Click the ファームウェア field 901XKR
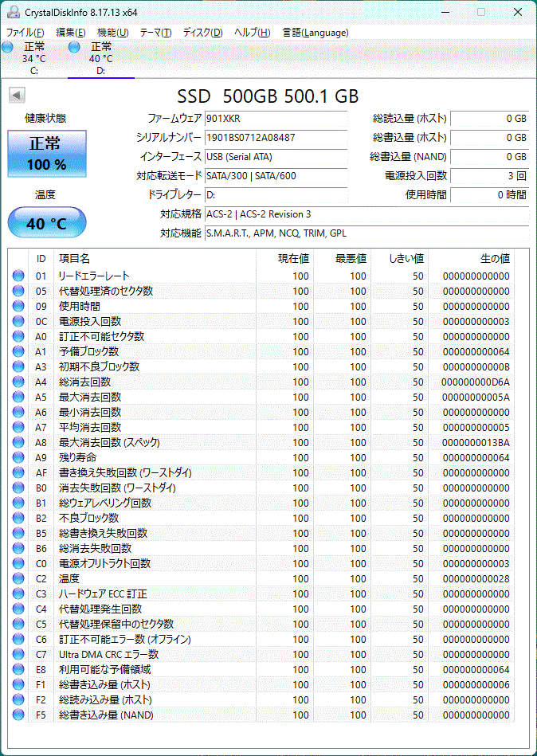Viewport: 537px width, 756px height. 276,119
